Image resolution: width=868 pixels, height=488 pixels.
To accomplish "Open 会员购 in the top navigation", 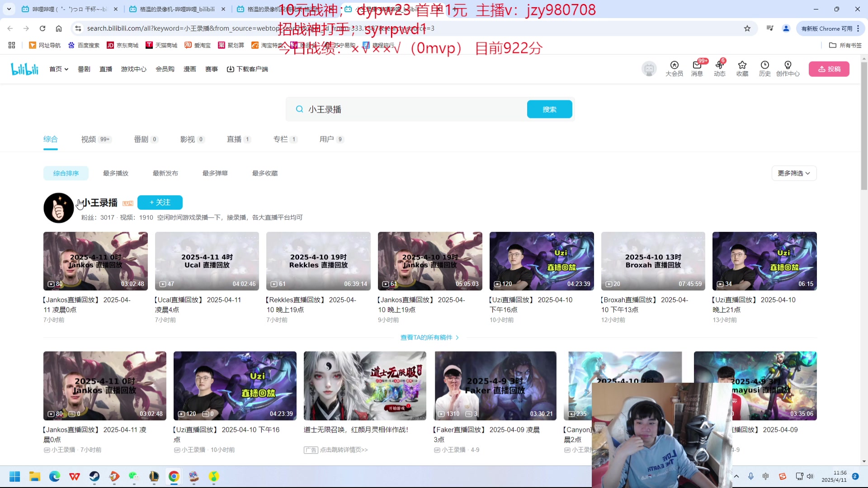I will coord(165,69).
